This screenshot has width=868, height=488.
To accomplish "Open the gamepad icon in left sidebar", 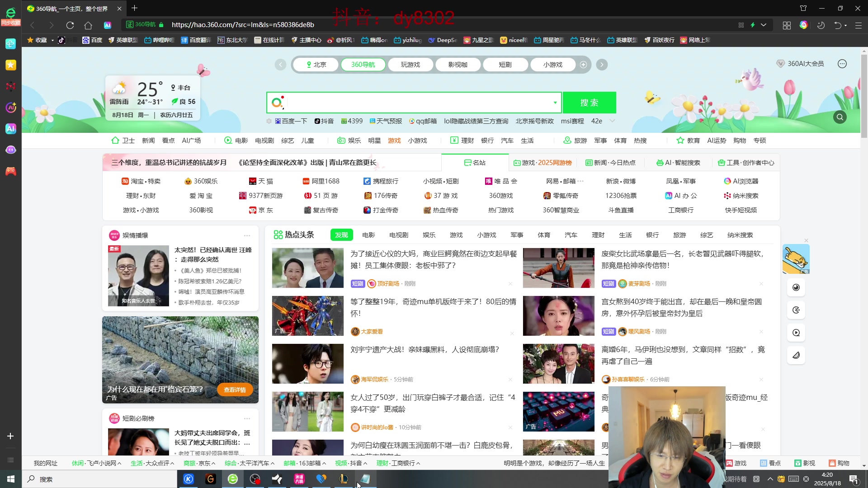I will 10,171.
